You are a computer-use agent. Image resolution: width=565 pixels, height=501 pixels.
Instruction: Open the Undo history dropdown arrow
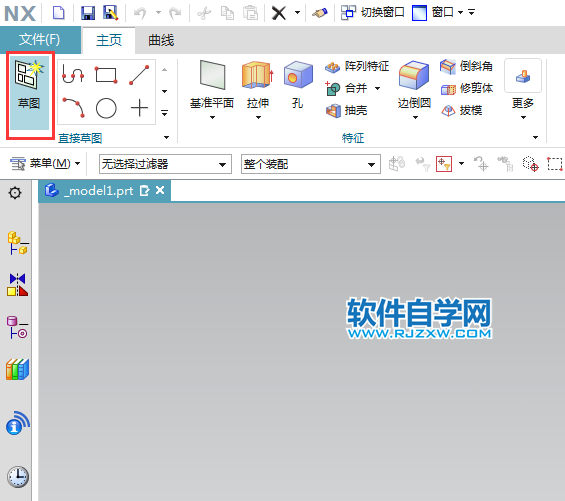click(158, 13)
